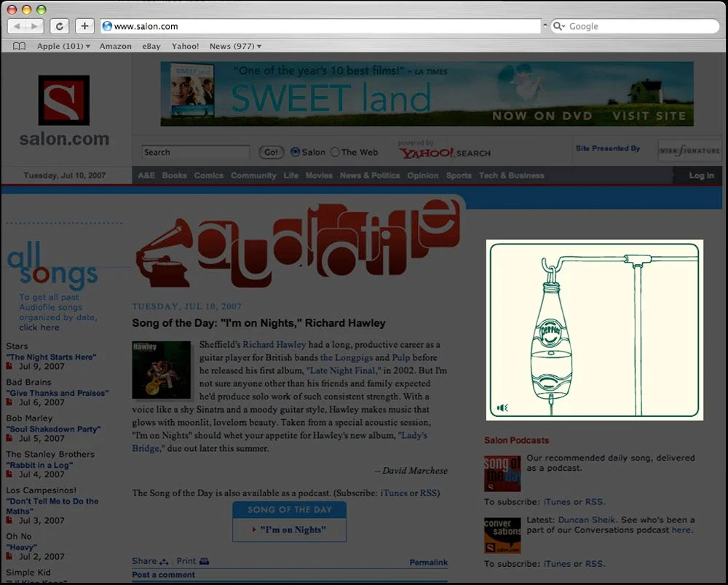Click red file icon beside Jul 9, 2007
Image resolution: width=728 pixels, height=585 pixels.
click(9, 366)
